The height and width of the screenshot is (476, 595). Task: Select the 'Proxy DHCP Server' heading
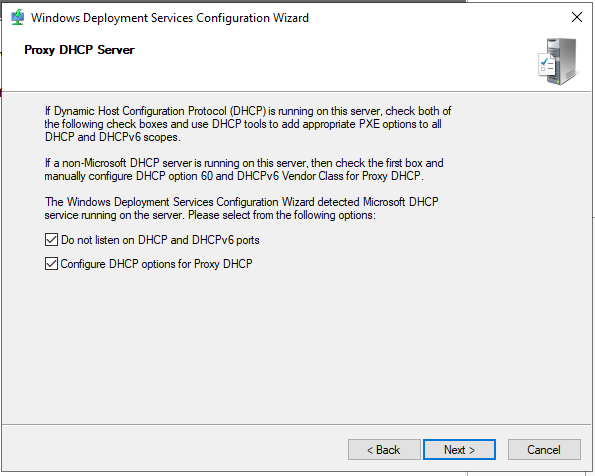(79, 50)
